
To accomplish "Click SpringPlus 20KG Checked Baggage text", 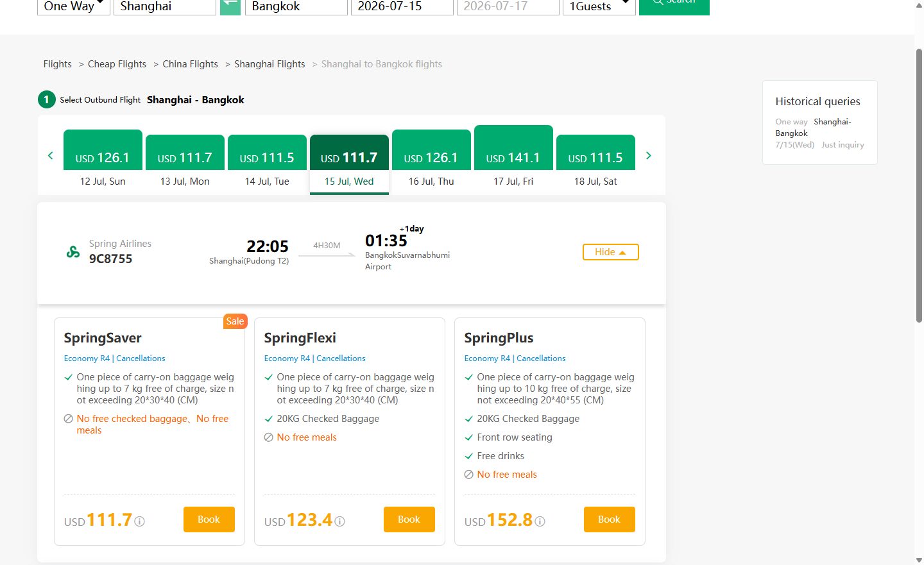I will [x=528, y=419].
